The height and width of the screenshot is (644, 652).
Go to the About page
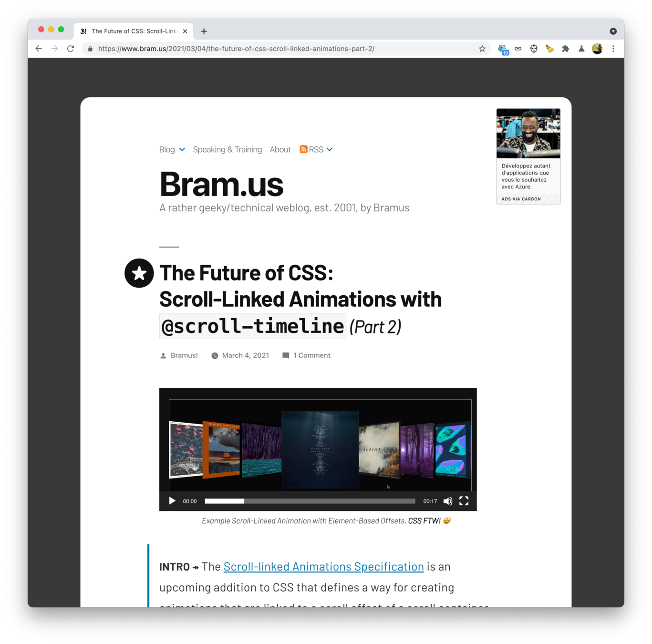(x=280, y=149)
